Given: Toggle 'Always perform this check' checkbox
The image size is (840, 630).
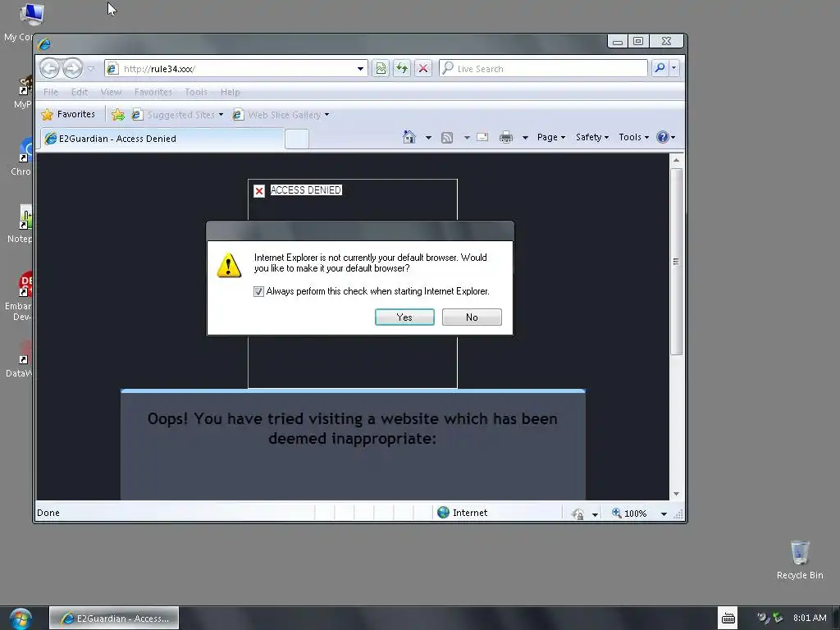Looking at the screenshot, I should 258,291.
